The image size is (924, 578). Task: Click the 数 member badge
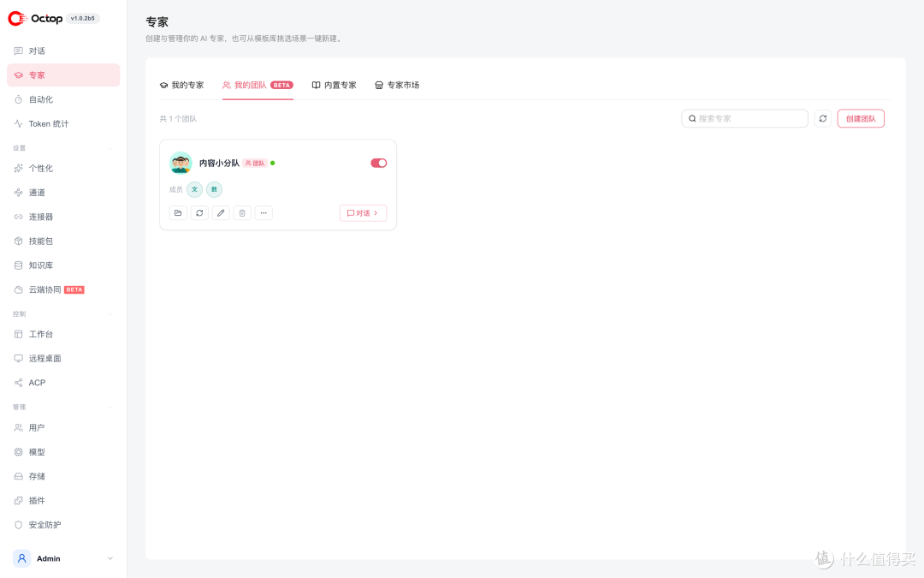[x=214, y=189]
